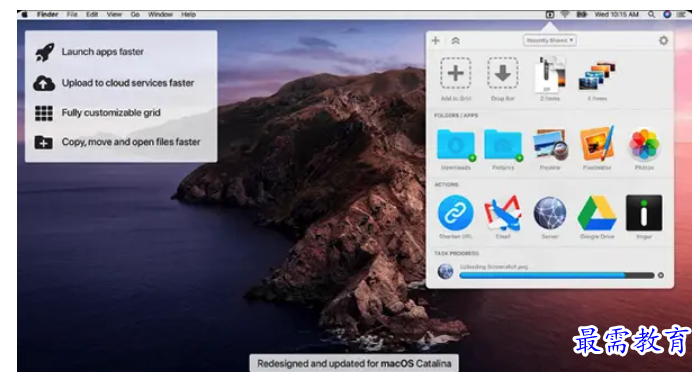
Task: Launch the Preview app
Action: [550, 144]
